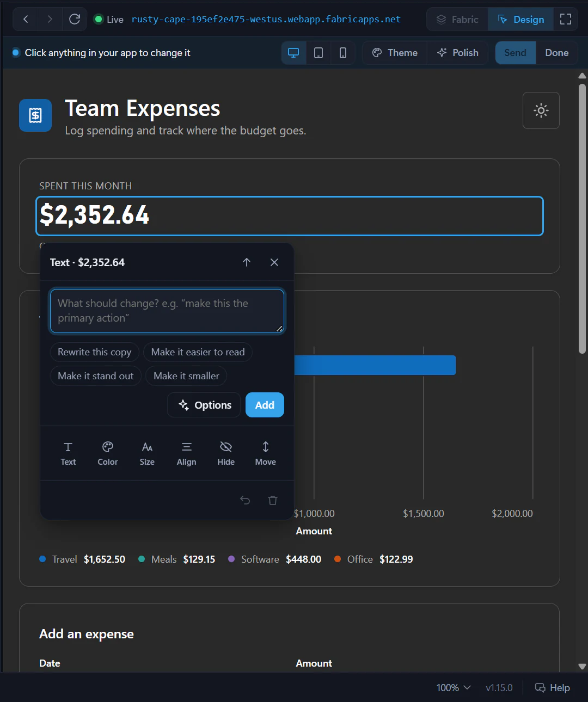Open the Text tool in popup
This screenshot has height=702, width=588.
(68, 453)
